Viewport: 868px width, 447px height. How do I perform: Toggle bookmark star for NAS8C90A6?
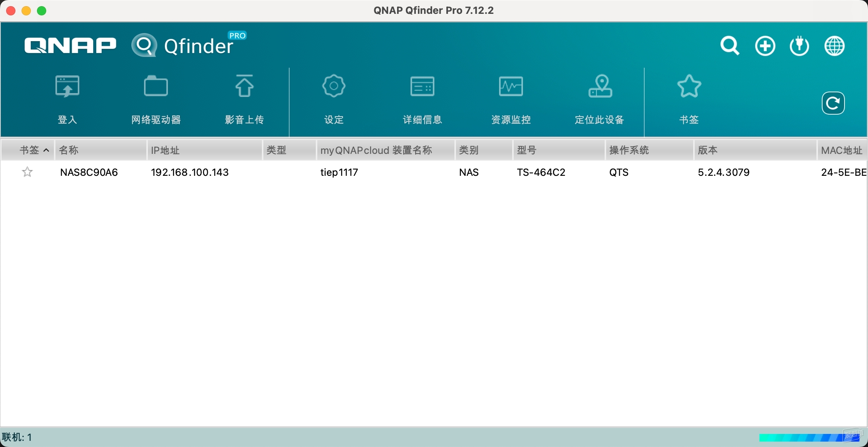tap(27, 172)
